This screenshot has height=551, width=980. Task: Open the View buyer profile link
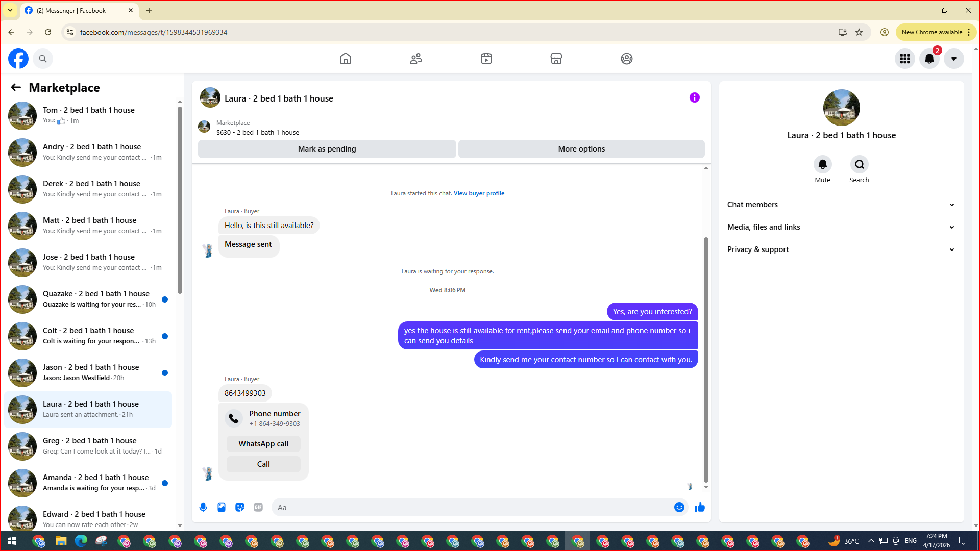[x=479, y=193]
